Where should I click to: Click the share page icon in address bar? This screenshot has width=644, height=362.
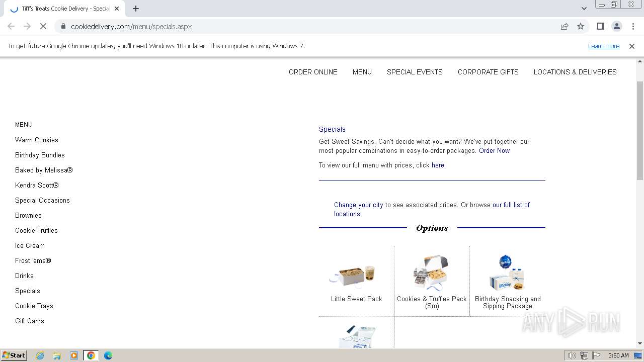(x=565, y=27)
